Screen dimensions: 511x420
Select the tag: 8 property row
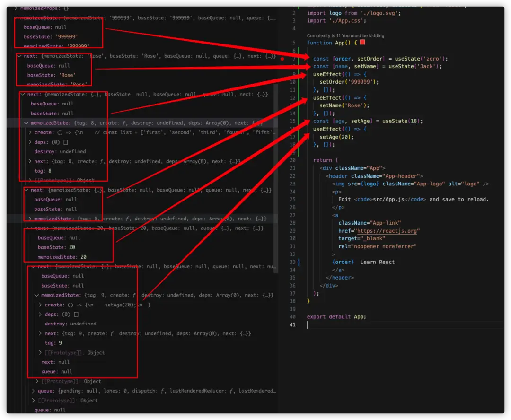coord(43,171)
